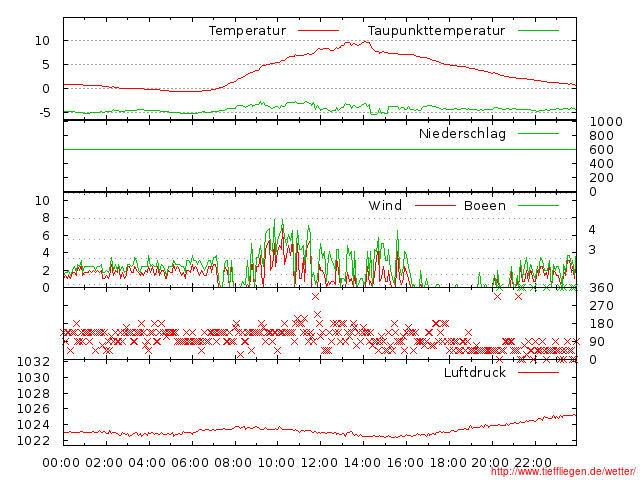Click the 360 wind direction axis label
Screen dimensions: 640x480
(x=602, y=288)
